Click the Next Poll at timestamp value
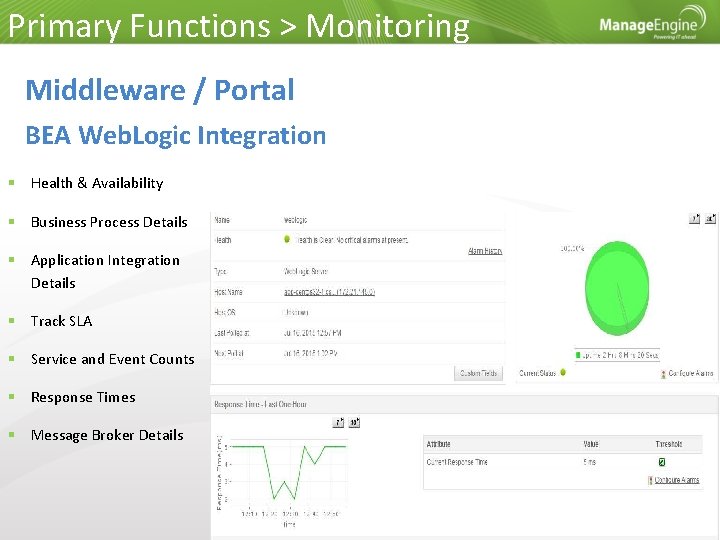Viewport: 720px width, 540px height. pyautogui.click(x=310, y=354)
